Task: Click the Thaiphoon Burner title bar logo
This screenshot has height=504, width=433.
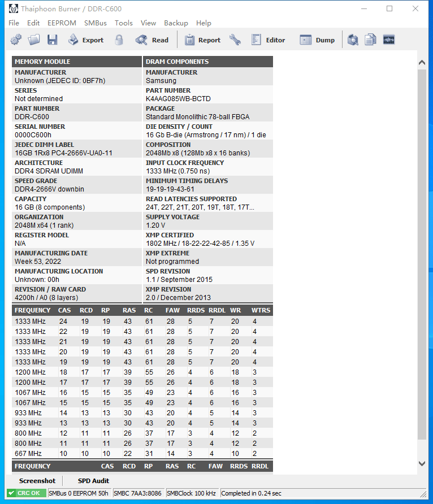Action: pyautogui.click(x=13, y=8)
